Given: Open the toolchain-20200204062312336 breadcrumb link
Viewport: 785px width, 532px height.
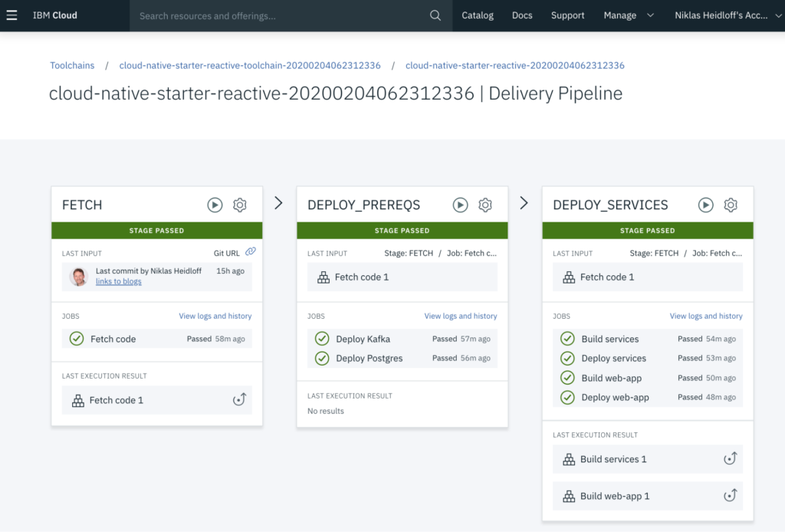Looking at the screenshot, I should click(x=250, y=66).
